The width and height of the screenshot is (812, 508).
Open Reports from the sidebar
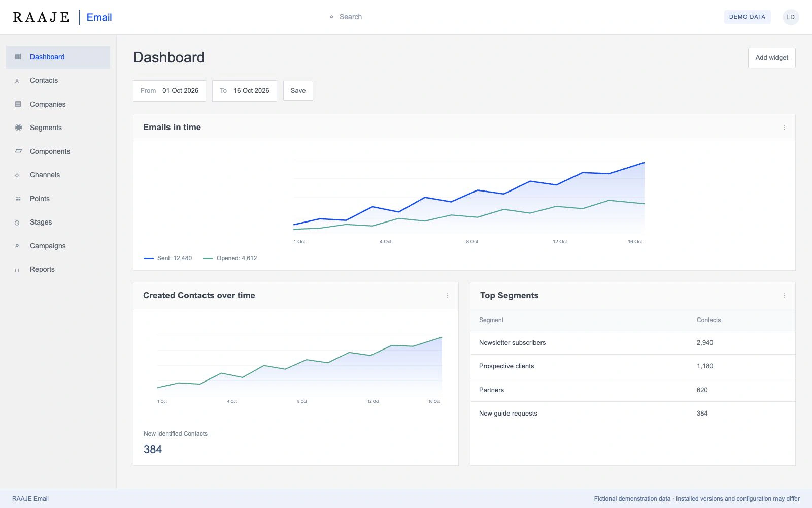click(58, 269)
